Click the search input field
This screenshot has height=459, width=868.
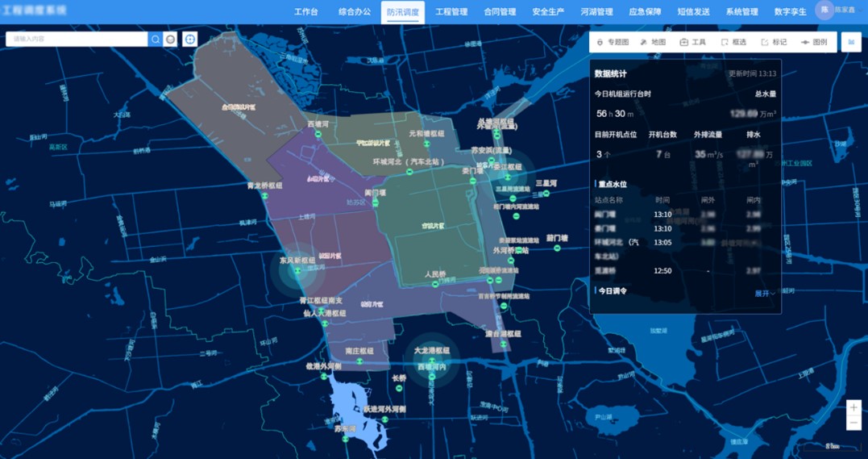(x=77, y=39)
